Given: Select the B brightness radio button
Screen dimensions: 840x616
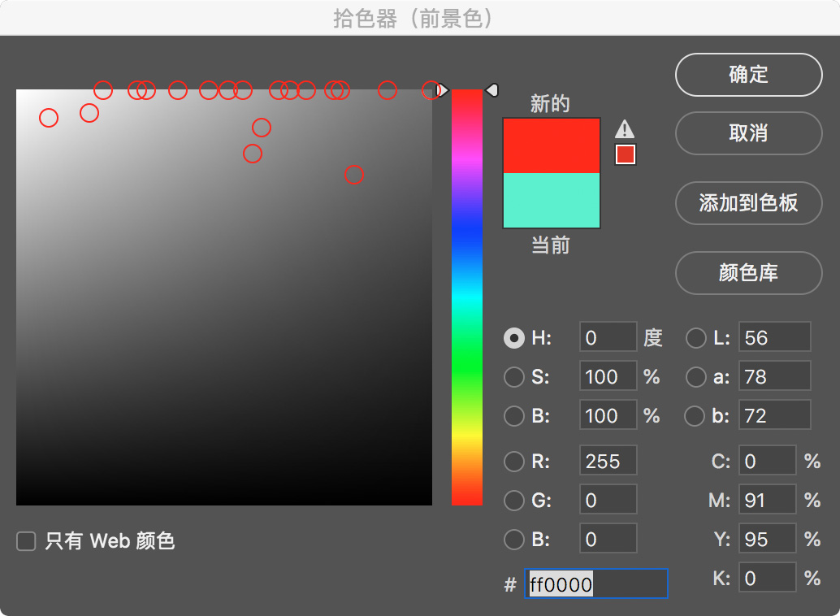Looking at the screenshot, I should pyautogui.click(x=514, y=415).
